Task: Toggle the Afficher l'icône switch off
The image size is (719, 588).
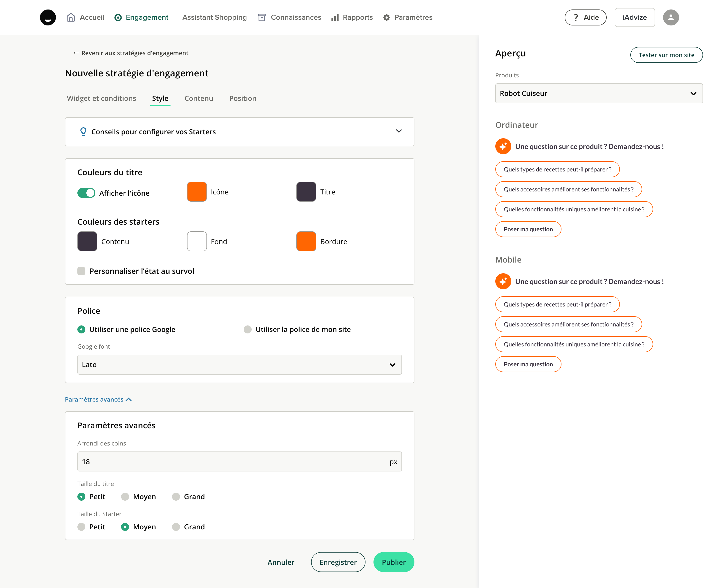Action: click(x=86, y=193)
